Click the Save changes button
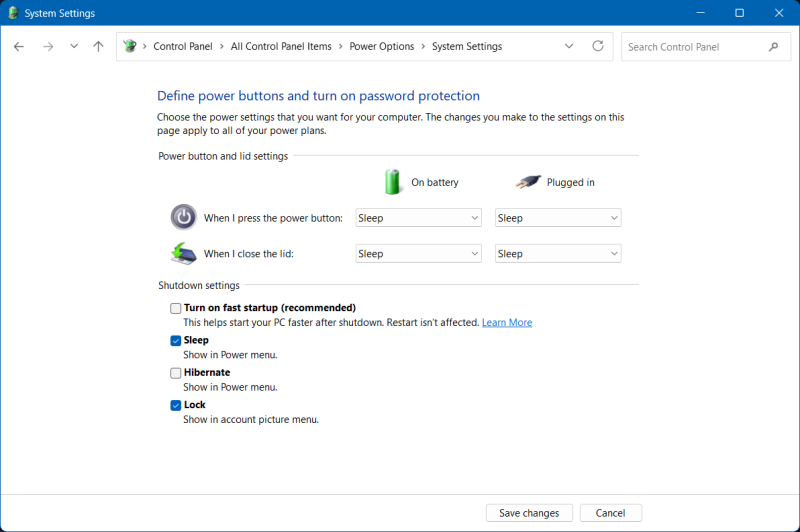This screenshot has height=532, width=800. point(529,513)
